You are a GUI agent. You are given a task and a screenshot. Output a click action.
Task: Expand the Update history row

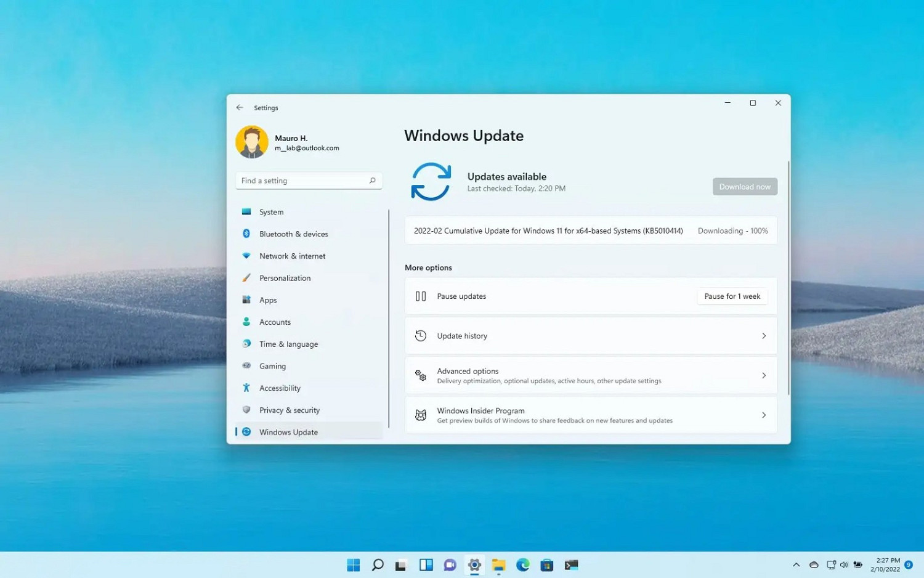pos(590,336)
